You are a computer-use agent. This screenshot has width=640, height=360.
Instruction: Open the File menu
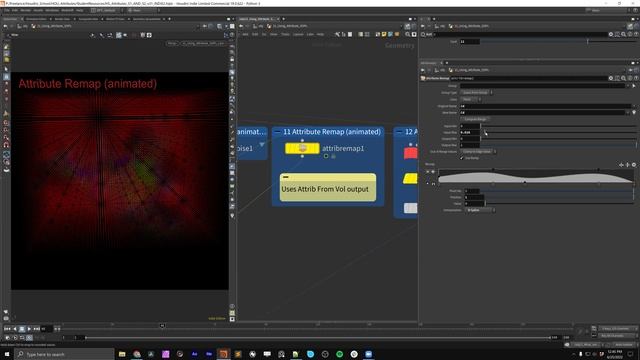7,10
